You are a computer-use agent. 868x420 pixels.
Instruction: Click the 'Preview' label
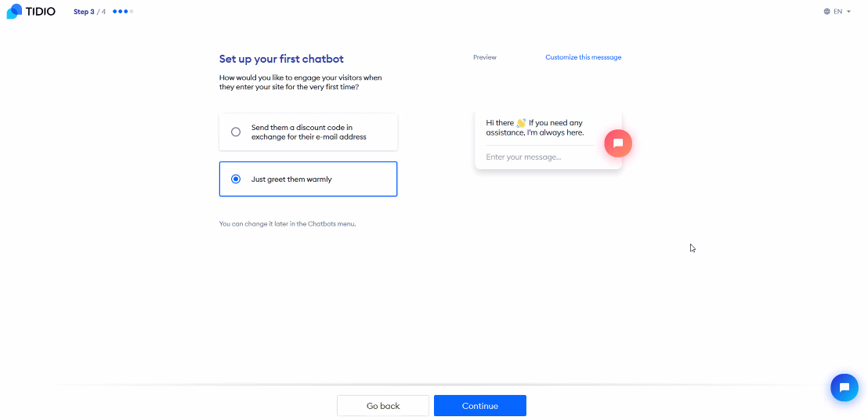(485, 57)
